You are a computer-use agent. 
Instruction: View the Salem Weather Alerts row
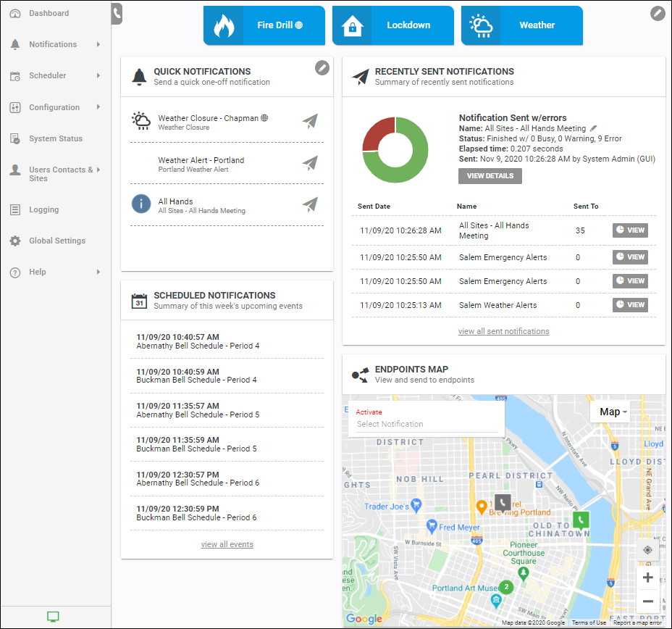pos(630,304)
